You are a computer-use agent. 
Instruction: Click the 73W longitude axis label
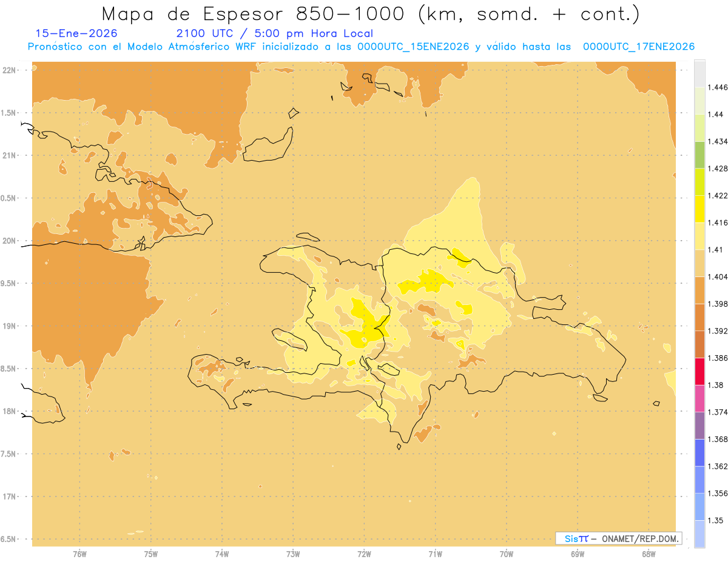tap(293, 554)
